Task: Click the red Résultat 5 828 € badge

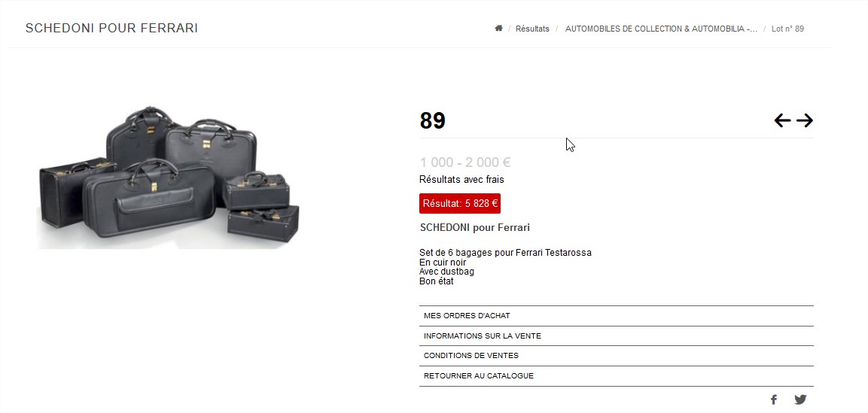Action: (x=460, y=203)
